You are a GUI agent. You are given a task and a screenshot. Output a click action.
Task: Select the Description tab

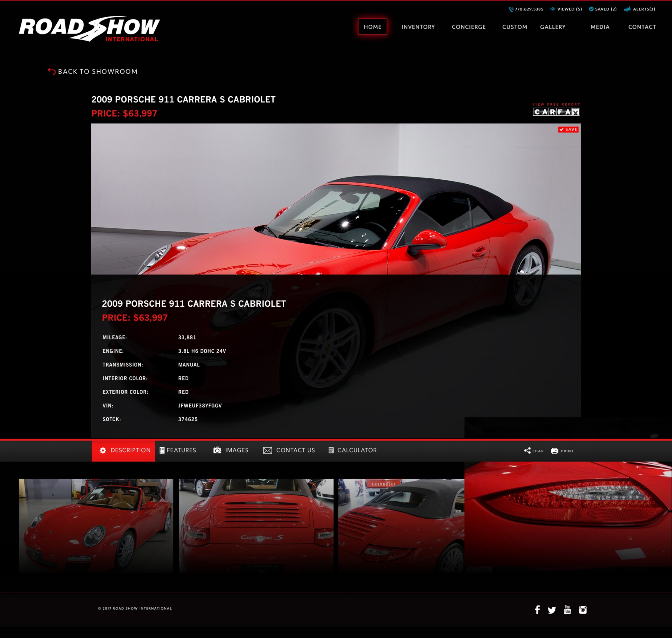point(123,451)
